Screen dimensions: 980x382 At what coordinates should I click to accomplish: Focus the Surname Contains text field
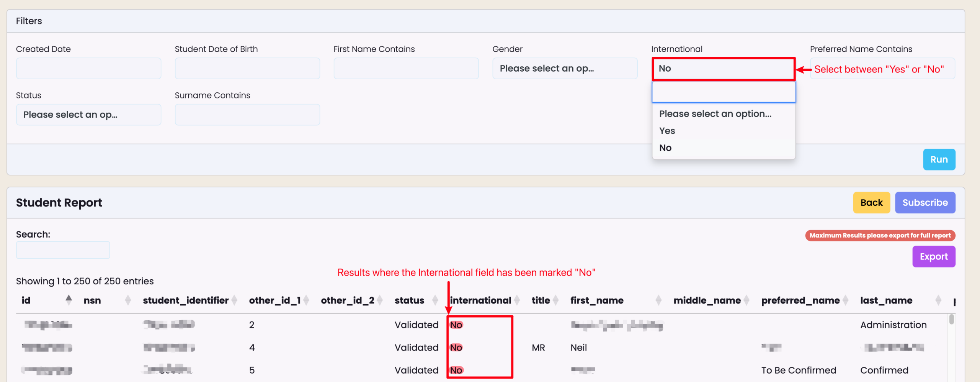point(247,115)
